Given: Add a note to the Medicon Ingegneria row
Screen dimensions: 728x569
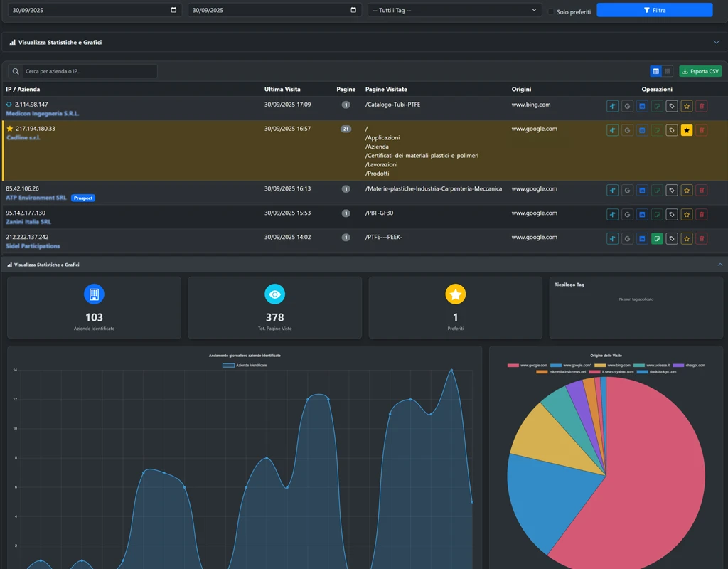Looking at the screenshot, I should [657, 107].
